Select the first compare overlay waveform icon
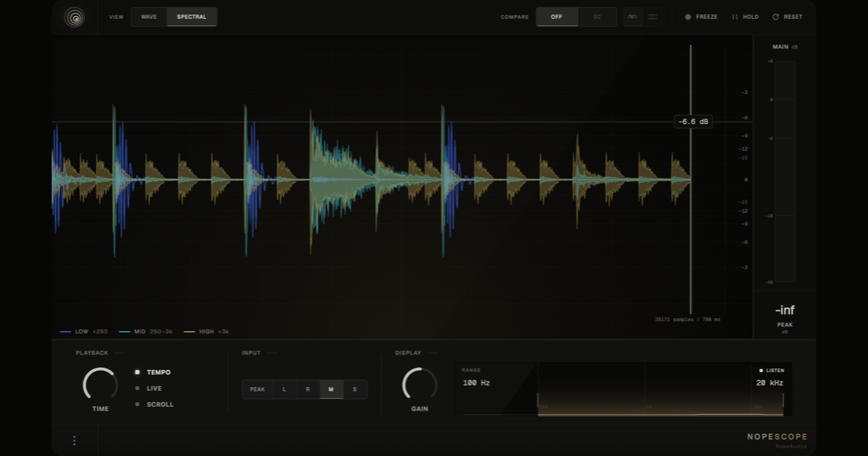868x456 pixels. [x=633, y=17]
